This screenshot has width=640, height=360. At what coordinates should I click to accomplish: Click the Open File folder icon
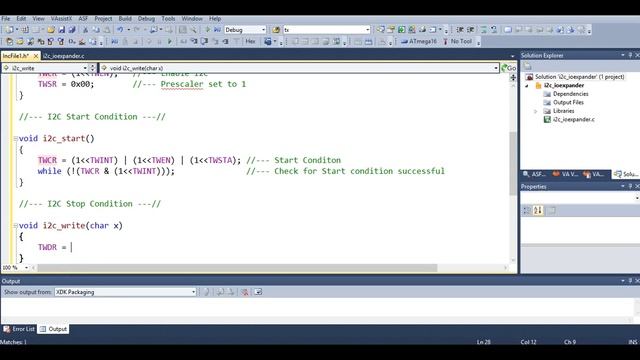51,30
